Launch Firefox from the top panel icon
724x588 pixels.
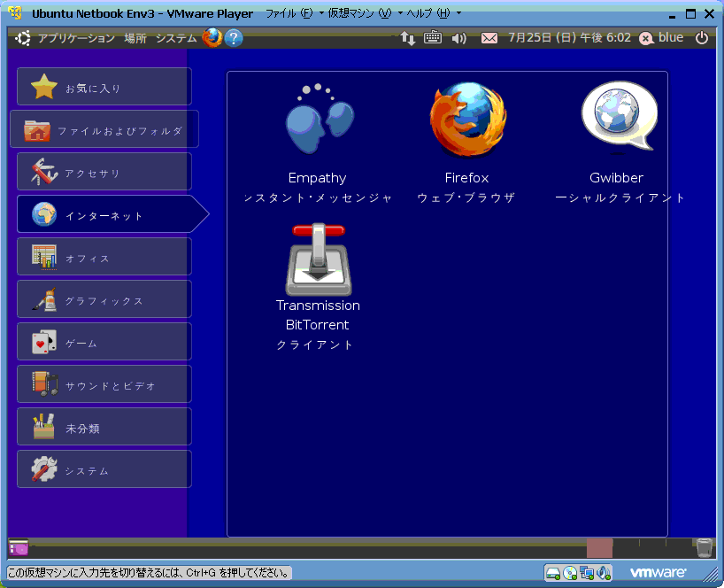212,38
